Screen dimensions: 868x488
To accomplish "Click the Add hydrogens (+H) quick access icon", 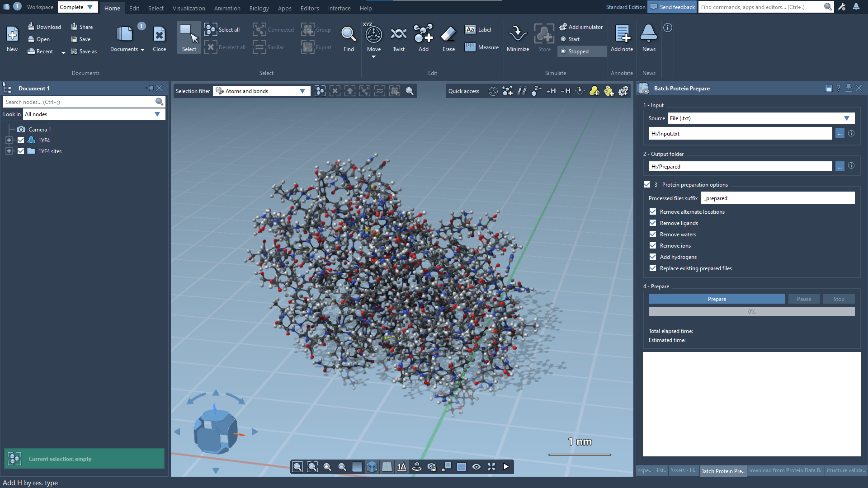I will pyautogui.click(x=551, y=91).
